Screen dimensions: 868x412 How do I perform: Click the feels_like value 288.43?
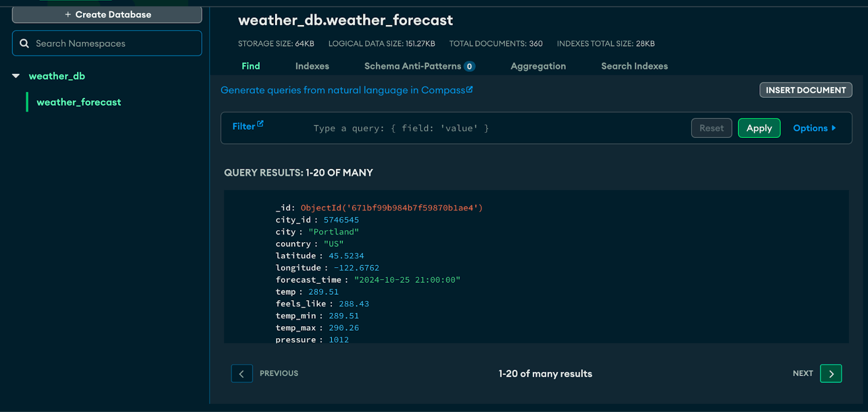pyautogui.click(x=354, y=303)
